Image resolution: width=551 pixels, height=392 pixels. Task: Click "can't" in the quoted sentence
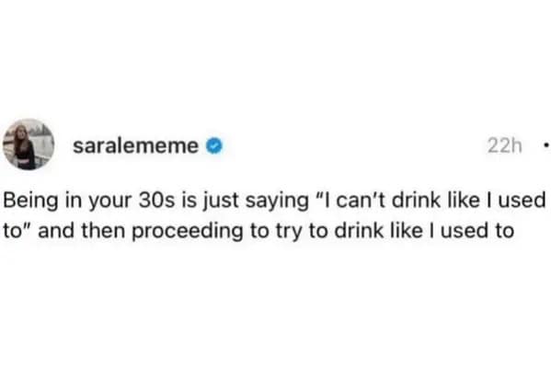pyautogui.click(x=362, y=201)
